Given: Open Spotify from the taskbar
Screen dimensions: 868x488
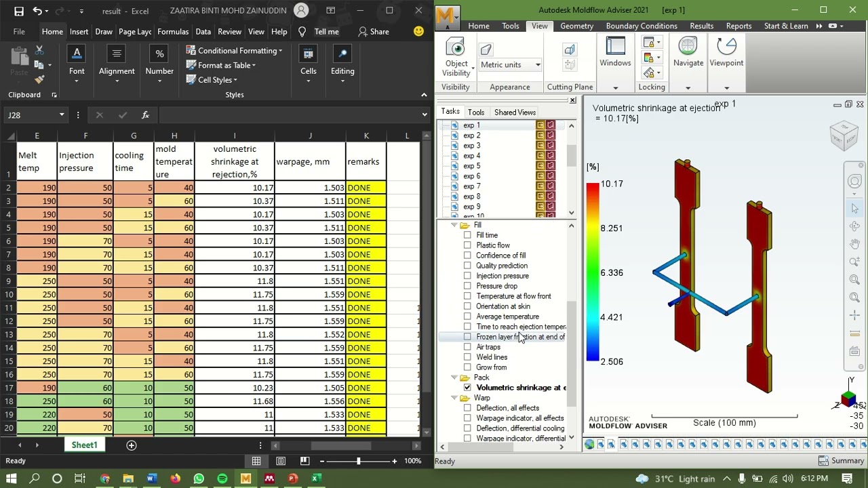Looking at the screenshot, I should [x=222, y=479].
